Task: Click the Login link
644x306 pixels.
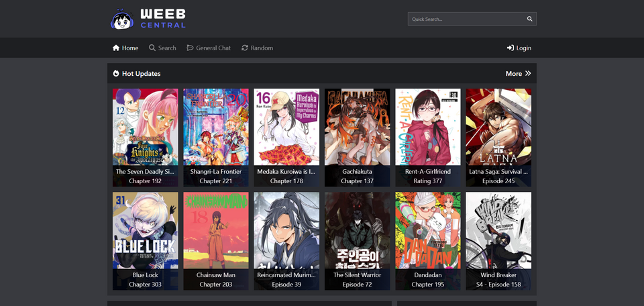Action: (519, 48)
